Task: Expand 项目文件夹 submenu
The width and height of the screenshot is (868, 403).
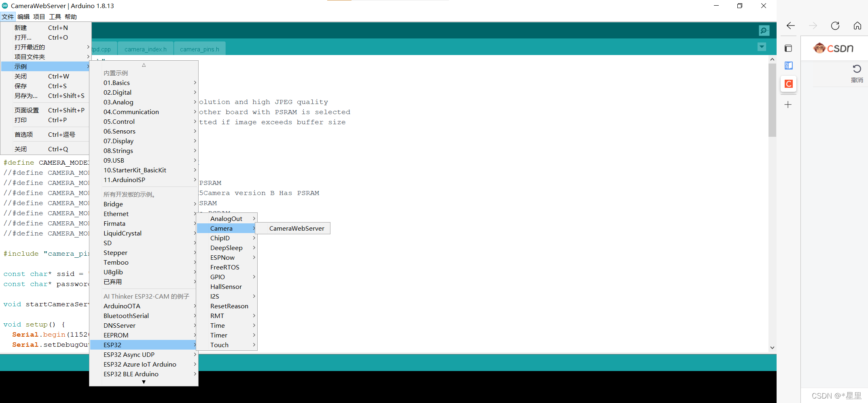Action: (46, 57)
